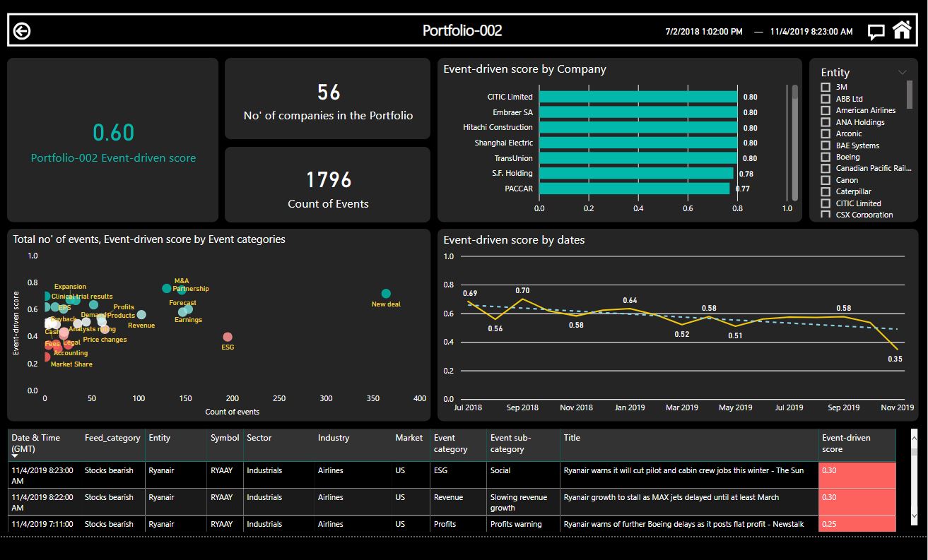Click the 1796 Count of Events card
Viewport: 928px width, 560px height.
pos(328,185)
